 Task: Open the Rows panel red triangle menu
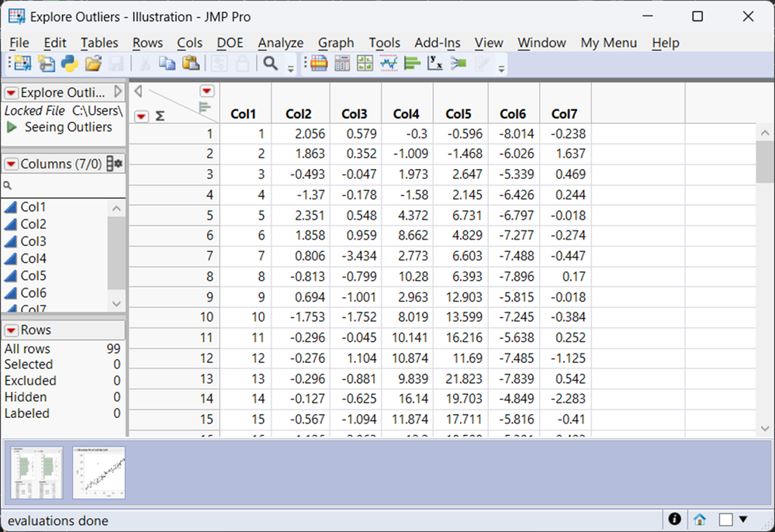[x=11, y=330]
